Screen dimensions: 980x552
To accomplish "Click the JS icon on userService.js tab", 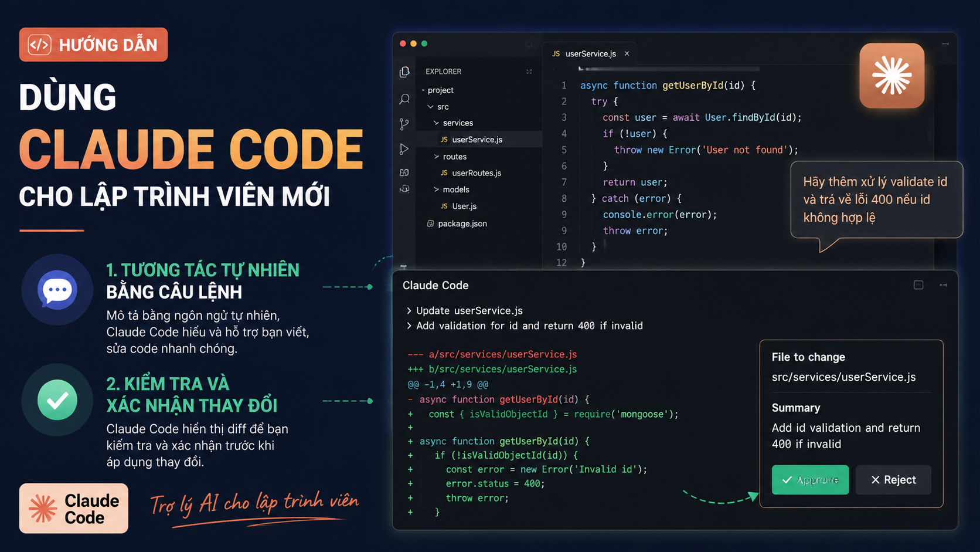I will (556, 53).
